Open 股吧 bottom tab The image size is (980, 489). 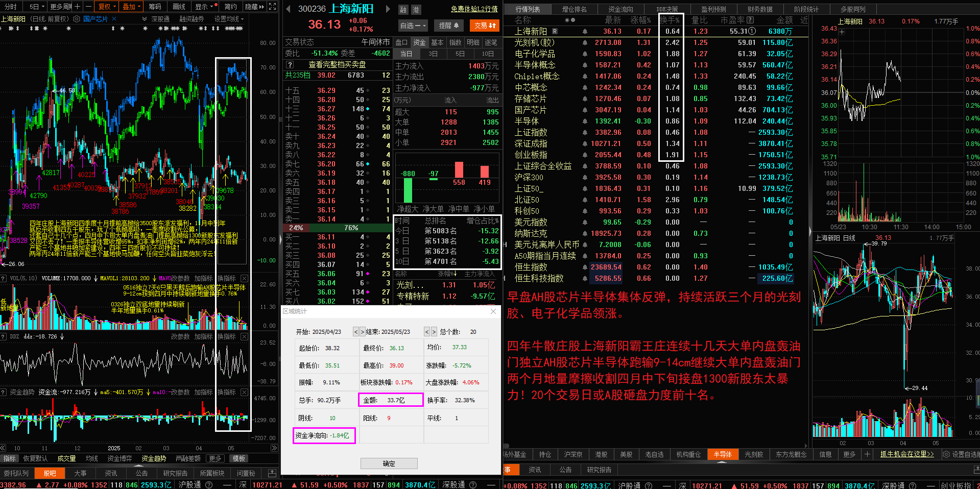[x=50, y=473]
